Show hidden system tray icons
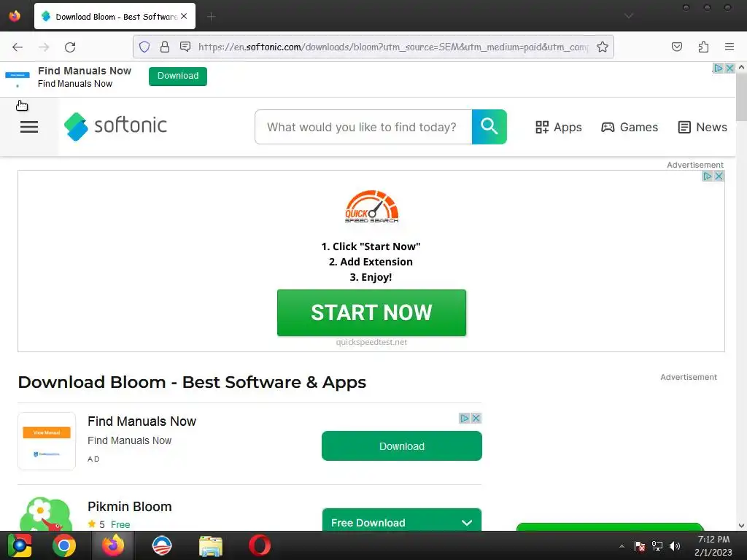Image resolution: width=747 pixels, height=560 pixels. [622, 546]
